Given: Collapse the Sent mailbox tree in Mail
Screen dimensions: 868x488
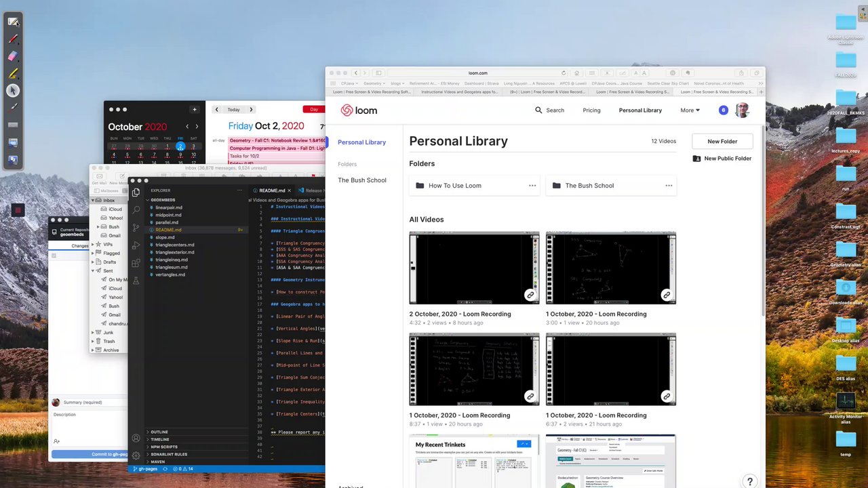Looking at the screenshot, I should coord(94,271).
